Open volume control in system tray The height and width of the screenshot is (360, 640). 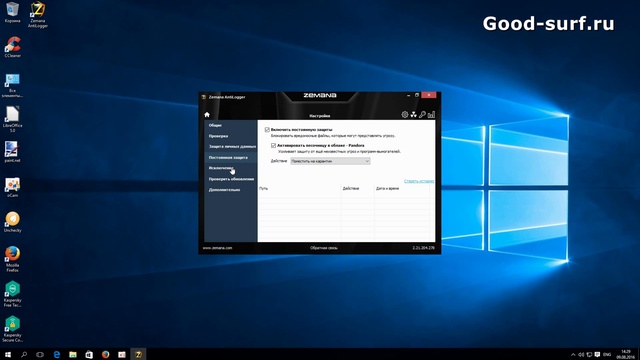click(x=581, y=355)
